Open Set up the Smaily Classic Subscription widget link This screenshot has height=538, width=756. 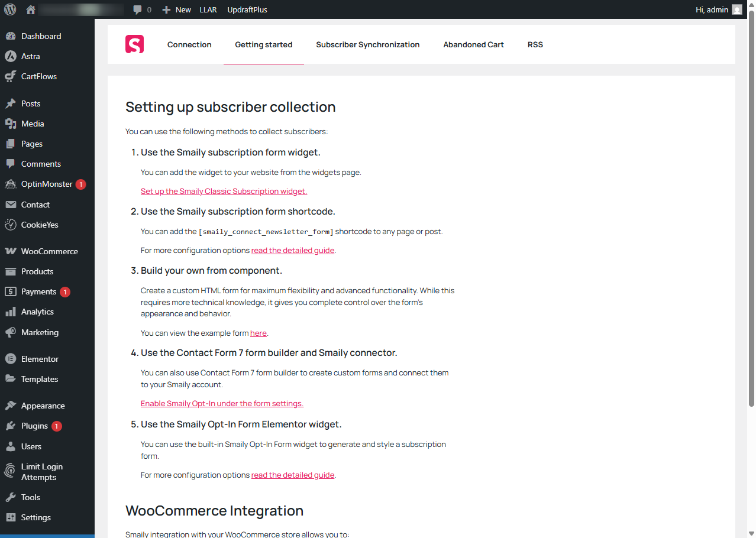click(224, 191)
